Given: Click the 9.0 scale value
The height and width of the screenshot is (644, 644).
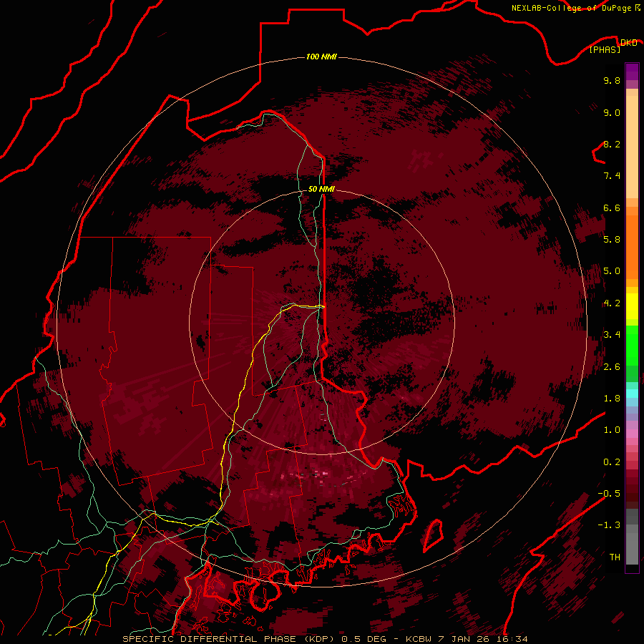Looking at the screenshot, I should [612, 112].
